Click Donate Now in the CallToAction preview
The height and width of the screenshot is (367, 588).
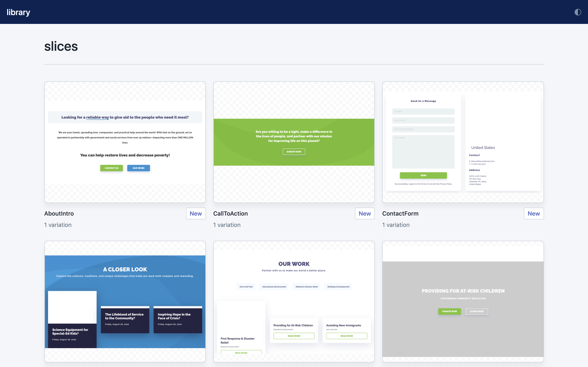294,152
